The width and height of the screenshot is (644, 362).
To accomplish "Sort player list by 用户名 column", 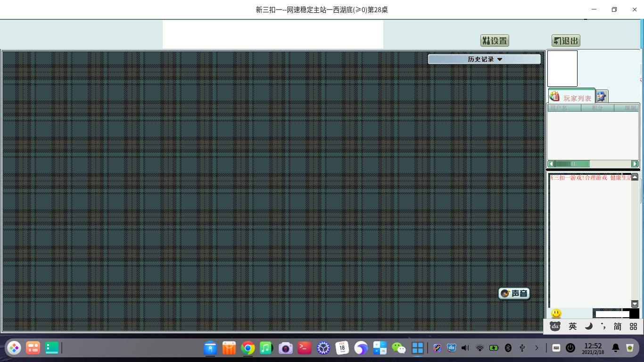I will coord(564,108).
